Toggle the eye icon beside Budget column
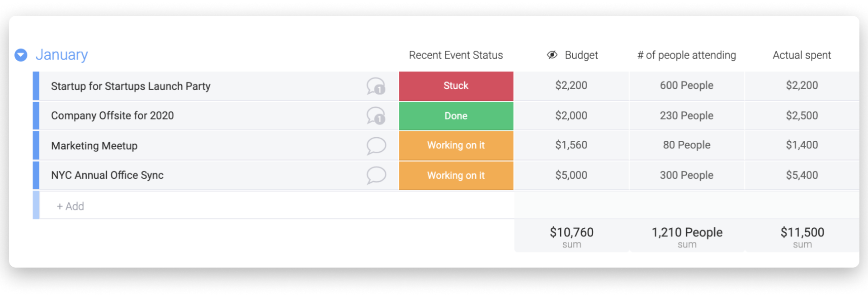 coord(552,55)
